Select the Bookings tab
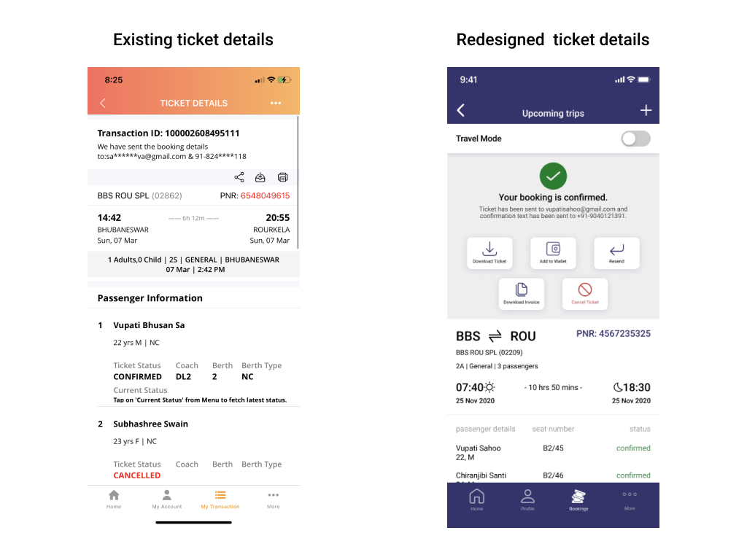The height and width of the screenshot is (560, 747). click(578, 500)
